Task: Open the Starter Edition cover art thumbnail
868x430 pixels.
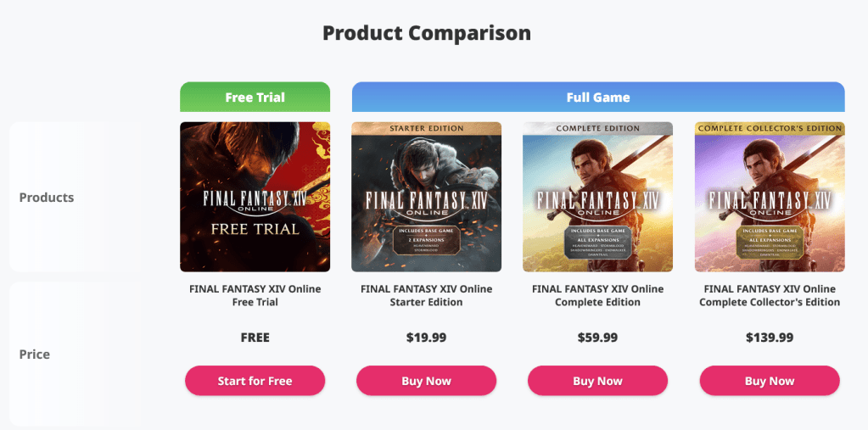Action: 426,197
